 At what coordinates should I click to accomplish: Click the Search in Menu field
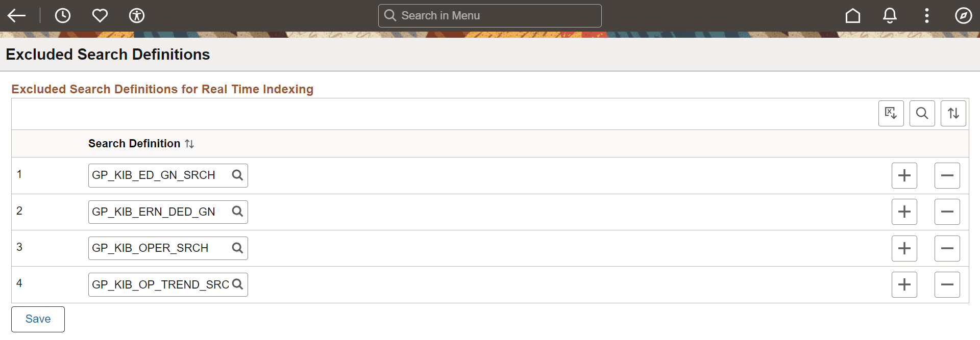click(x=489, y=15)
